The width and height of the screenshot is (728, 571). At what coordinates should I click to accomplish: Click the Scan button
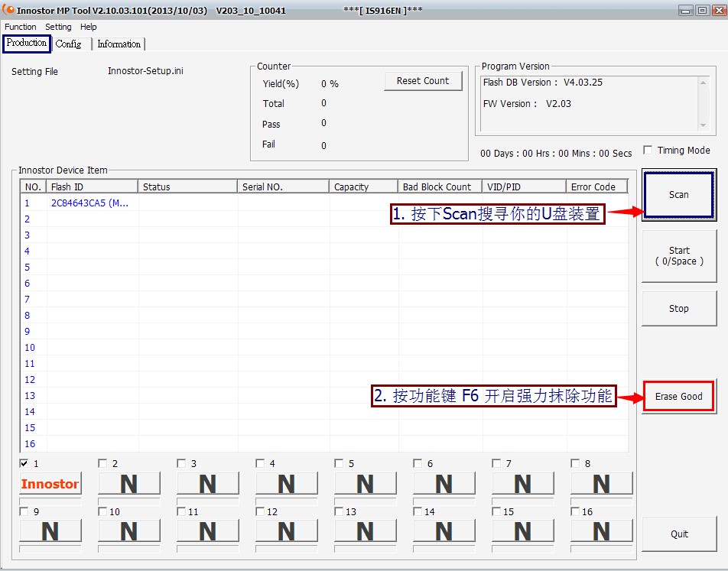click(x=679, y=195)
